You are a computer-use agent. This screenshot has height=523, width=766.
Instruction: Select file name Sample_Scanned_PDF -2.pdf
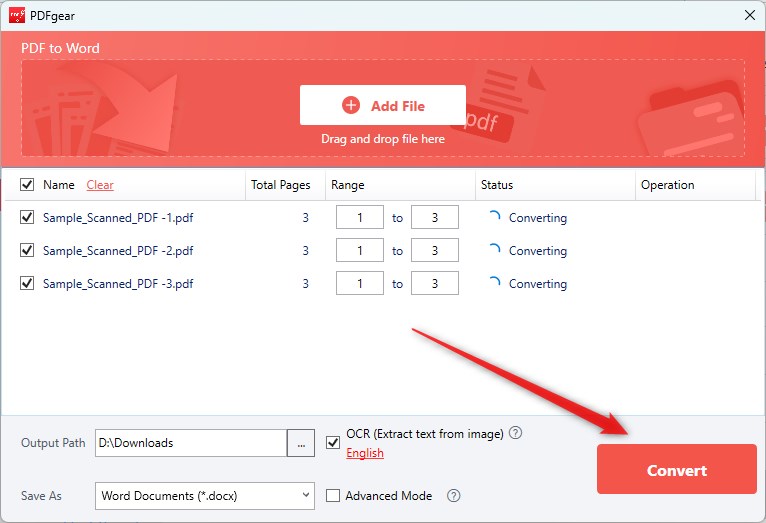tap(118, 251)
